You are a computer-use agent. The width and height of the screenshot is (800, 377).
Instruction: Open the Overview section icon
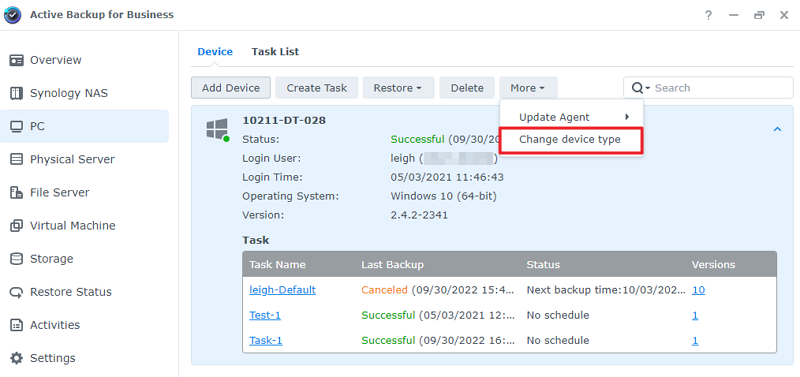16,60
